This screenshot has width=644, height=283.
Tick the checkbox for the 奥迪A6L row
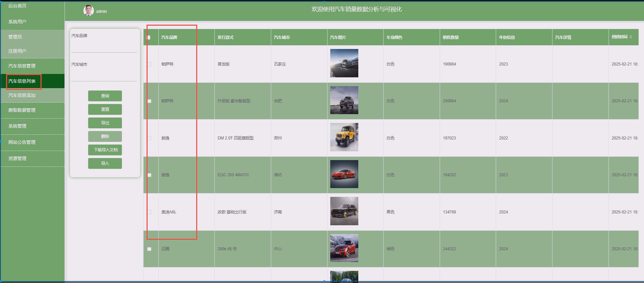click(149, 212)
